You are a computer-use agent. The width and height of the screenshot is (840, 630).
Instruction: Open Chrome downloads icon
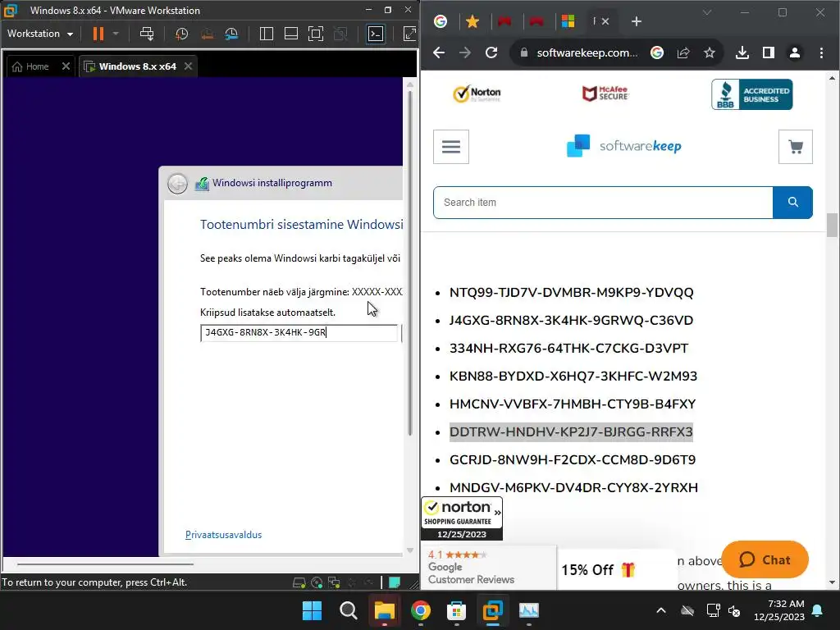[742, 52]
